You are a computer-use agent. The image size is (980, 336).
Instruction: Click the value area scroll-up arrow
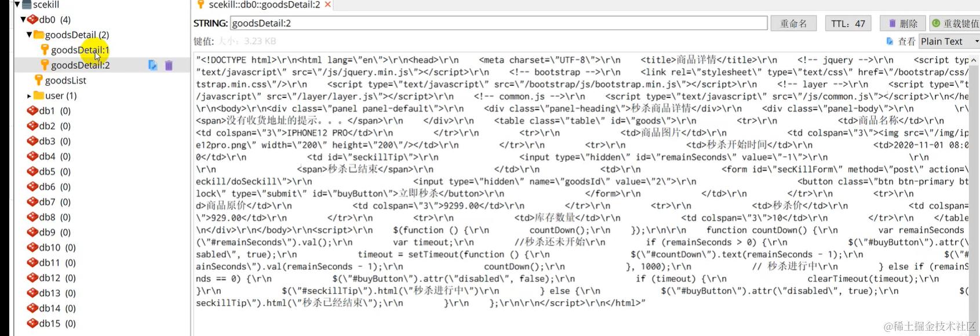tap(974, 60)
